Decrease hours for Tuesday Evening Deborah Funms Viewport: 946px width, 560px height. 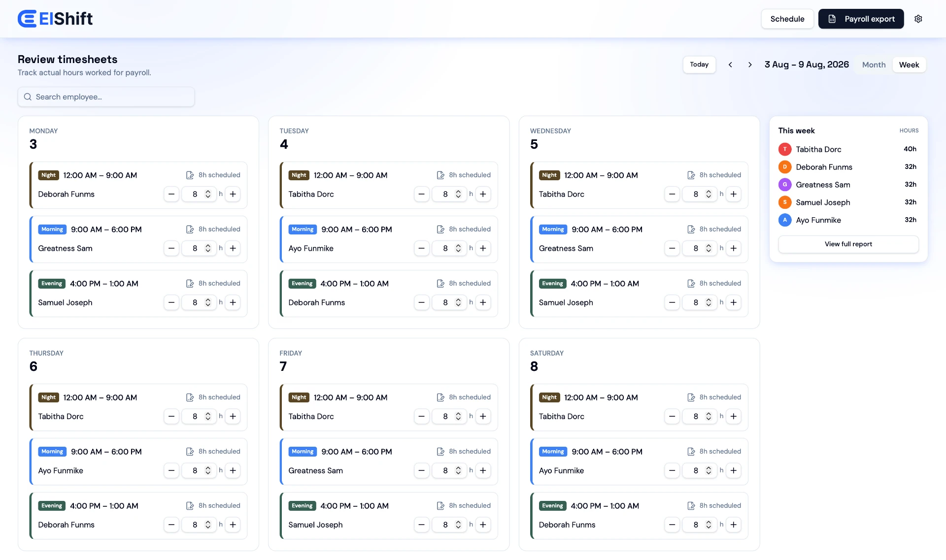(x=421, y=302)
